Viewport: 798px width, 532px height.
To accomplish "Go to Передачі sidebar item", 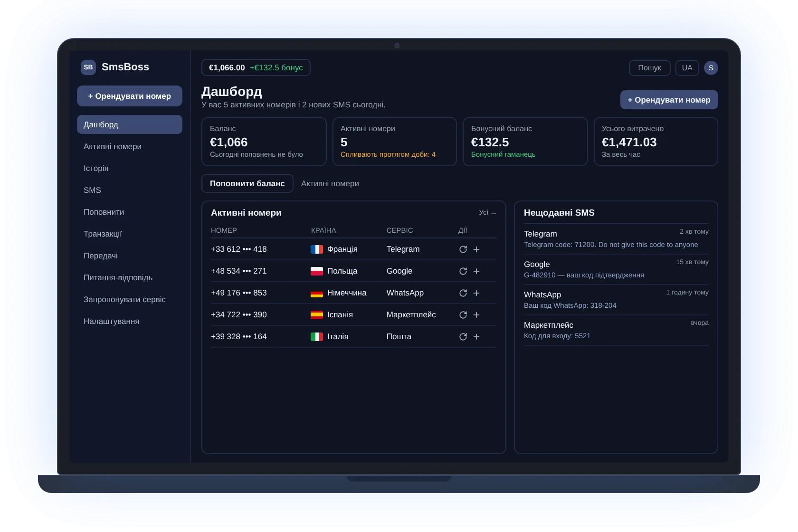I will coord(130,256).
